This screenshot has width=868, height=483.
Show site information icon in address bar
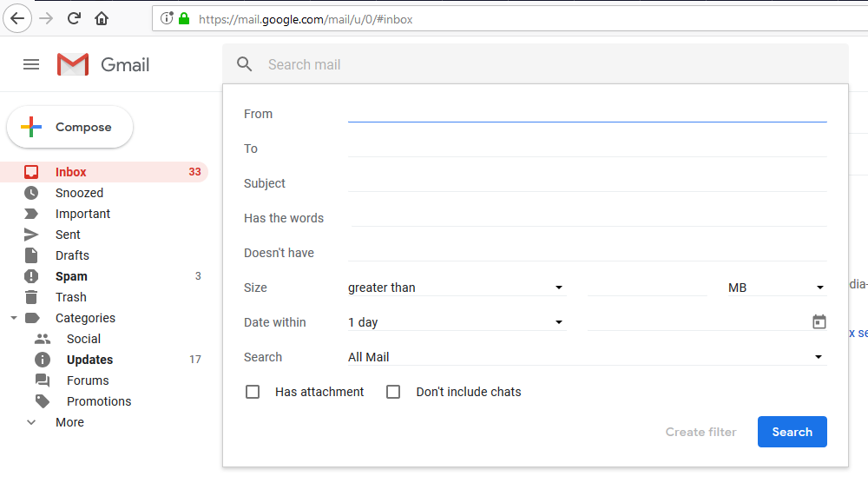click(167, 19)
